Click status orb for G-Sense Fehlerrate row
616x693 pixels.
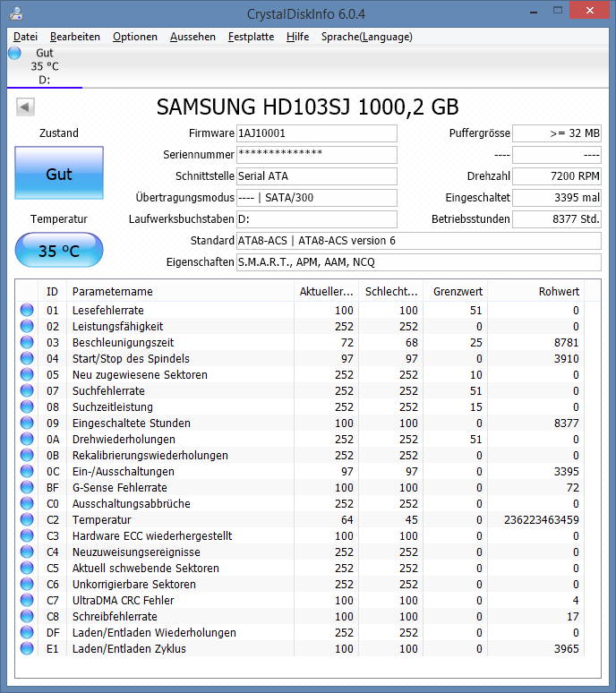[27, 487]
